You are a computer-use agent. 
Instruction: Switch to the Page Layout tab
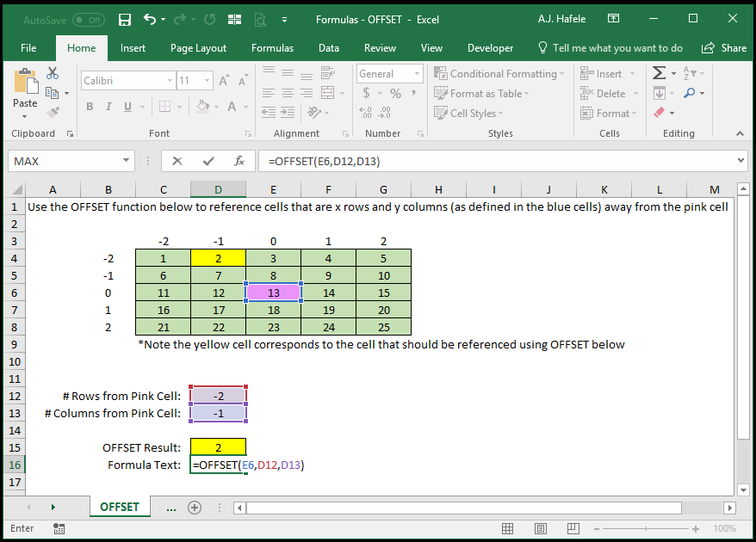[x=198, y=47]
